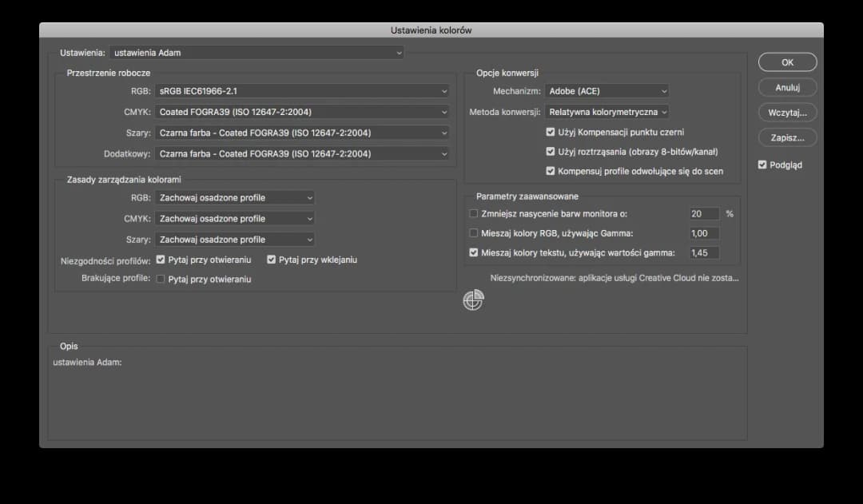Toggle Mieszaj kolory RGB używając Gamma

(474, 233)
